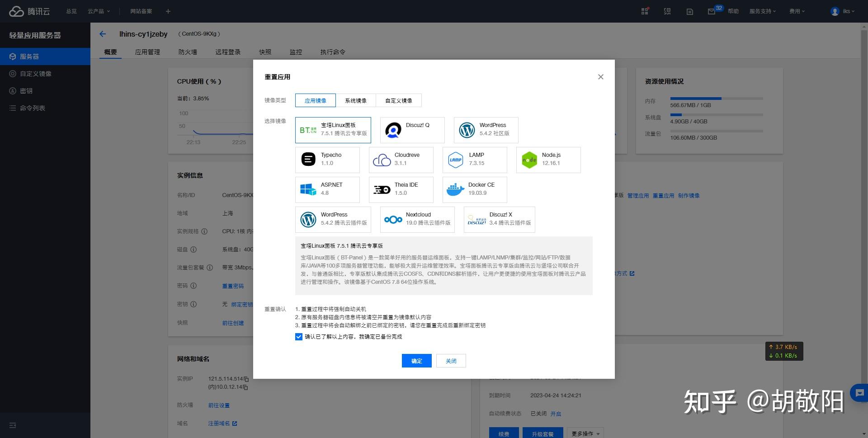Toggle the backup confirmation checkbox
The image size is (868, 438).
coord(299,337)
